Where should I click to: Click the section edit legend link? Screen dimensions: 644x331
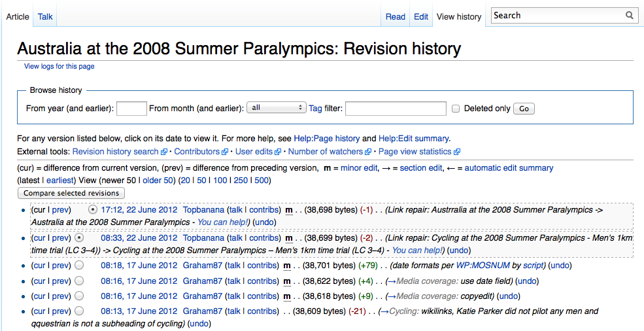[421, 168]
